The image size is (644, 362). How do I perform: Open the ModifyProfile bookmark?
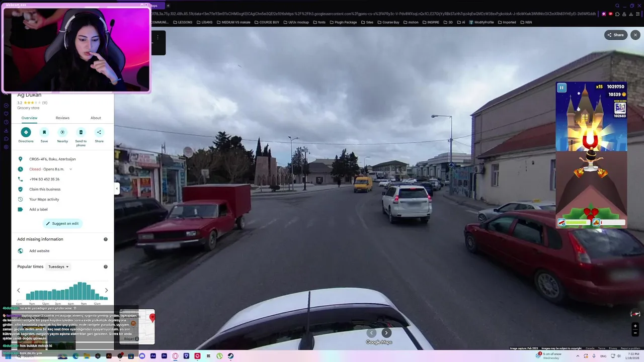481,22
